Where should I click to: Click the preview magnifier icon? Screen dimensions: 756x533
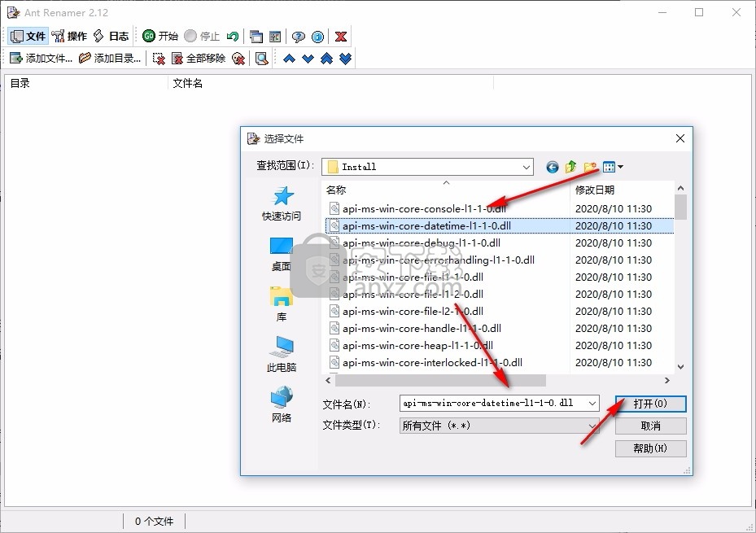[x=262, y=59]
